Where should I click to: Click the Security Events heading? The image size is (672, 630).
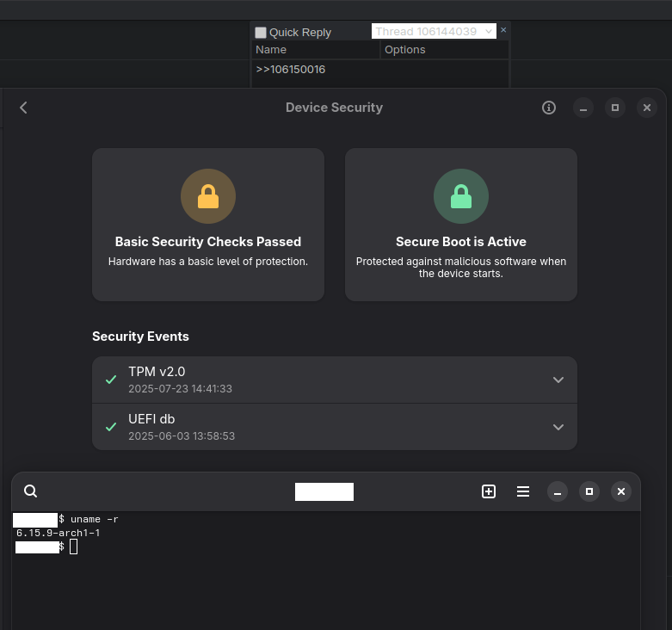pos(140,337)
